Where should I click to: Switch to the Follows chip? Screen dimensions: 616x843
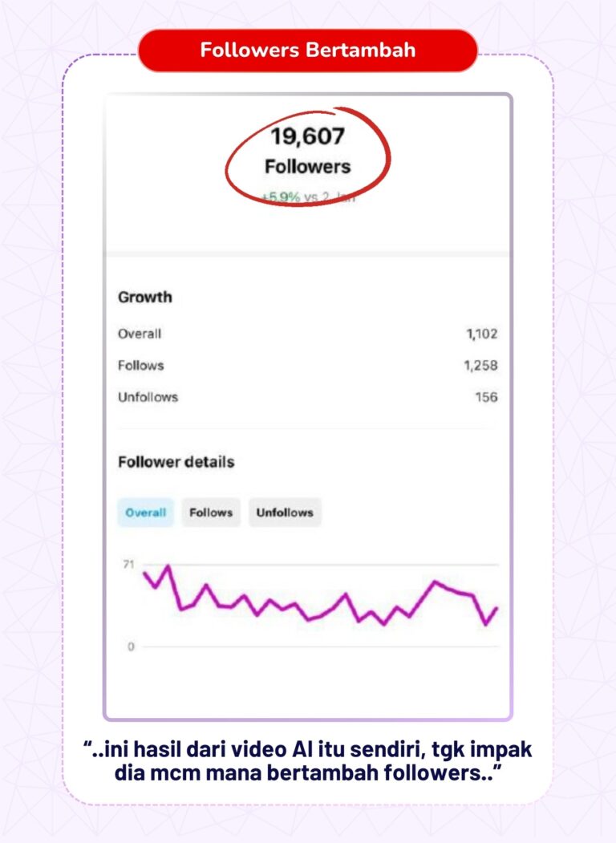pyautogui.click(x=211, y=513)
